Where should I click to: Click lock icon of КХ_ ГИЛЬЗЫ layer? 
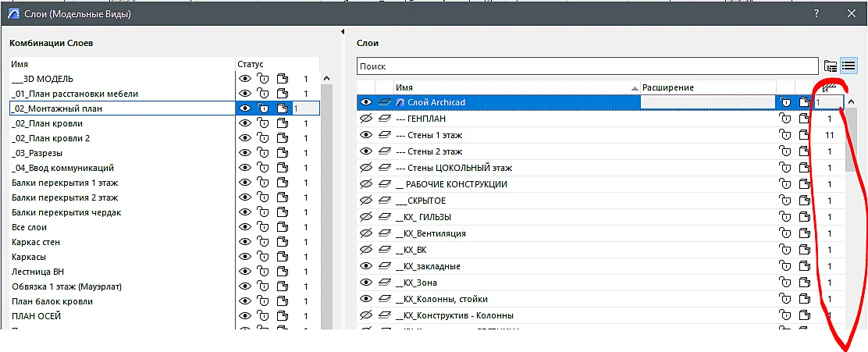(785, 217)
